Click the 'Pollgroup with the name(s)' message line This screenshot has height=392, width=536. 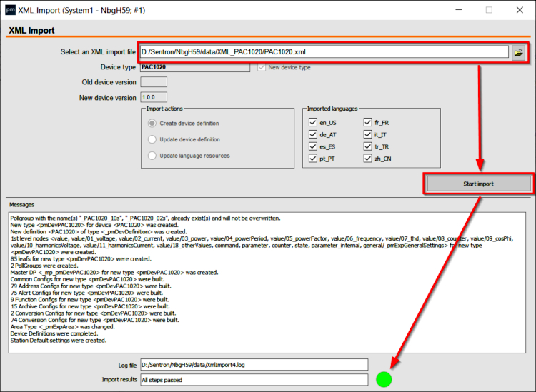[x=145, y=218]
